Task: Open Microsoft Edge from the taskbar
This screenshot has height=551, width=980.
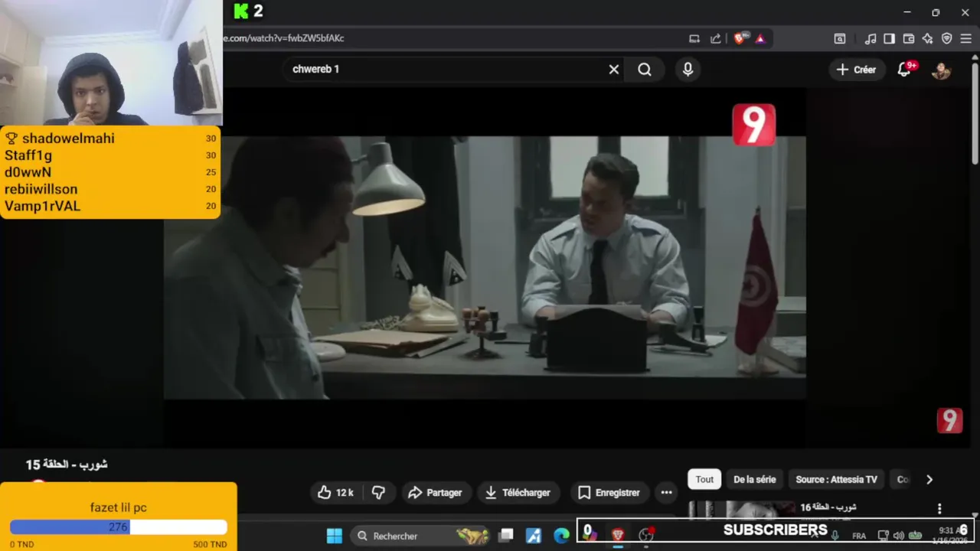Action: (562, 536)
